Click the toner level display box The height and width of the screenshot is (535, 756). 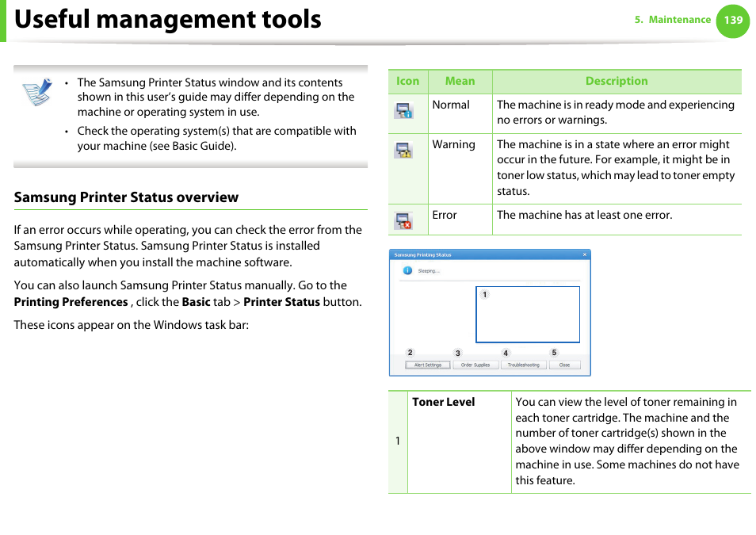(x=528, y=315)
